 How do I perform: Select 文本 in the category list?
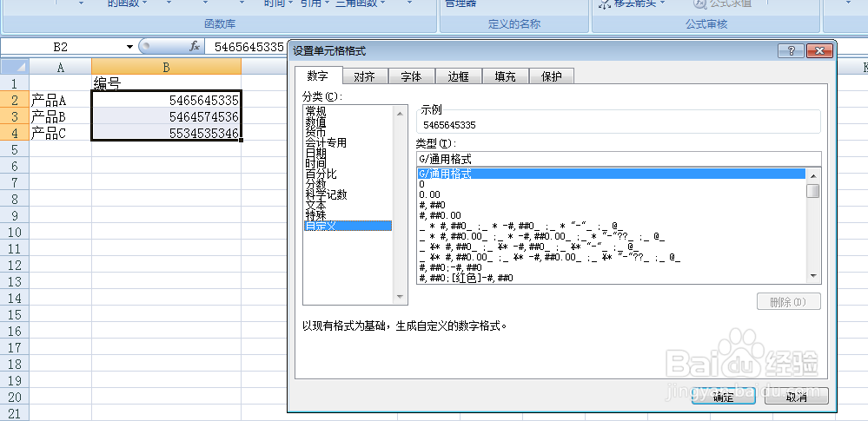coord(348,205)
